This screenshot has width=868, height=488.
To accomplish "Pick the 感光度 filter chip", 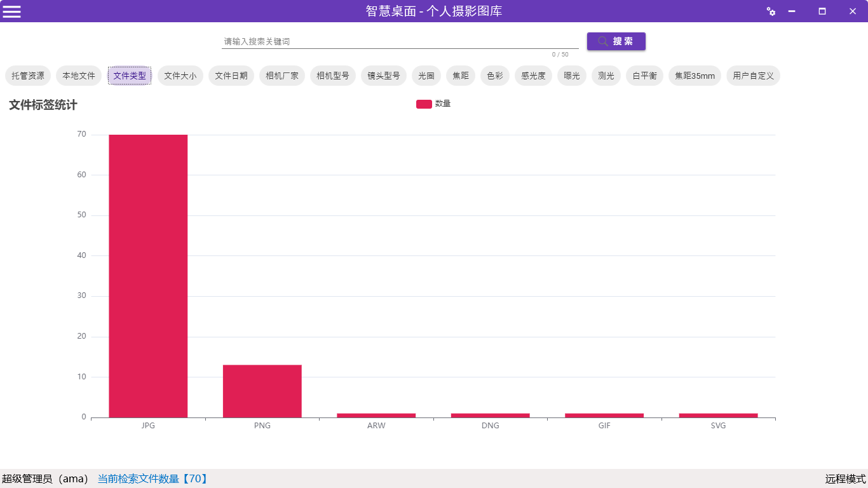I will (533, 76).
